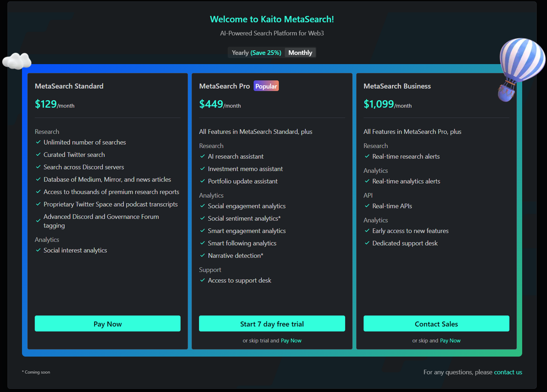
Task: Click Pay Now link under Contact Sales
Action: (450, 341)
